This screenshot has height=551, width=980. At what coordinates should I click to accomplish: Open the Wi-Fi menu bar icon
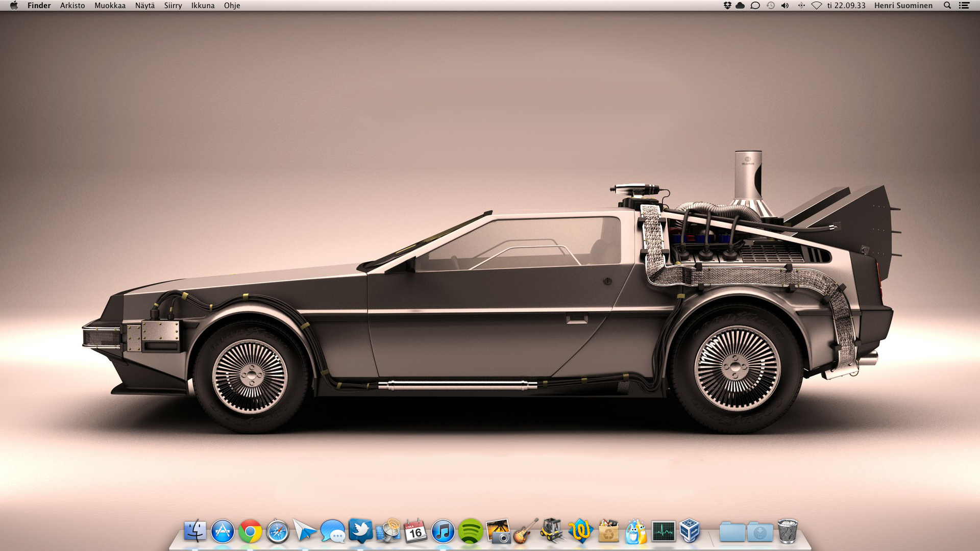(817, 6)
